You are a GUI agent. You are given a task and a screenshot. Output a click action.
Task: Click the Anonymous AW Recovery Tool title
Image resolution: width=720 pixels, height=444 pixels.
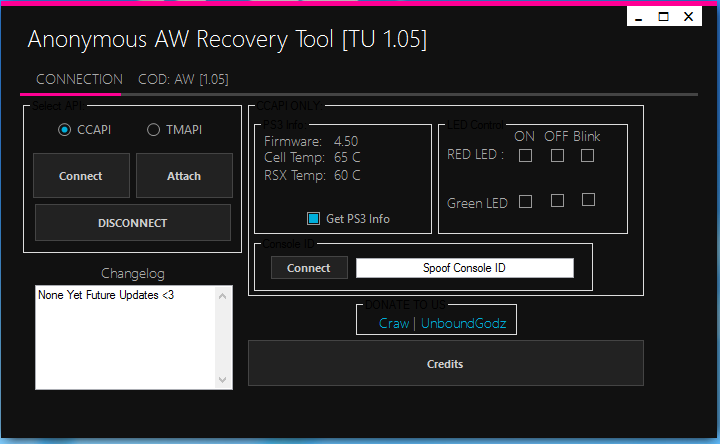227,39
